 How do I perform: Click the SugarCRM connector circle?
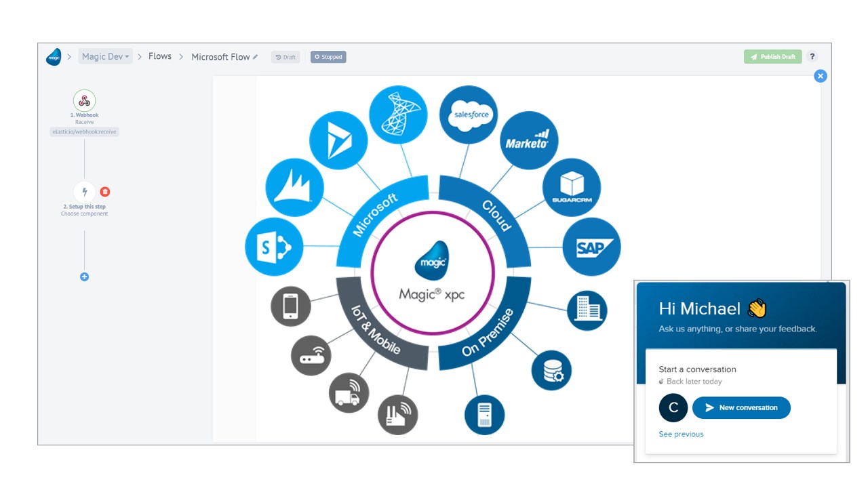point(572,188)
